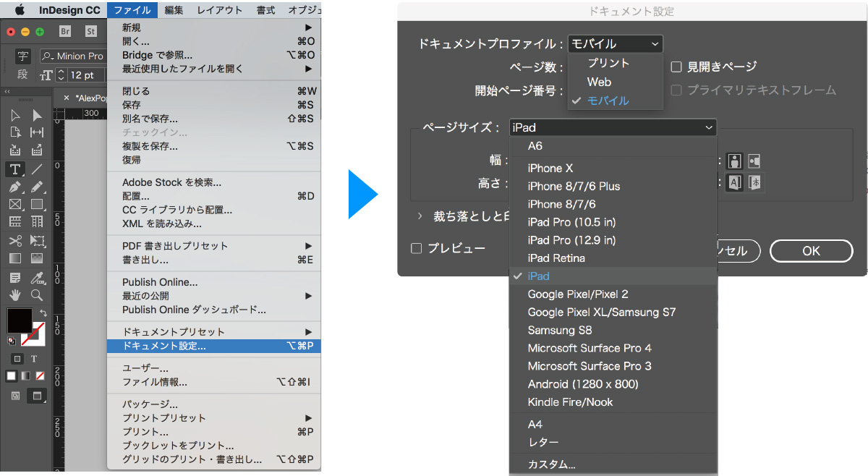Screen dimensions: 868x476
Task: Expand ドキュメントプリセット submenu
Action: pyautogui.click(x=213, y=332)
